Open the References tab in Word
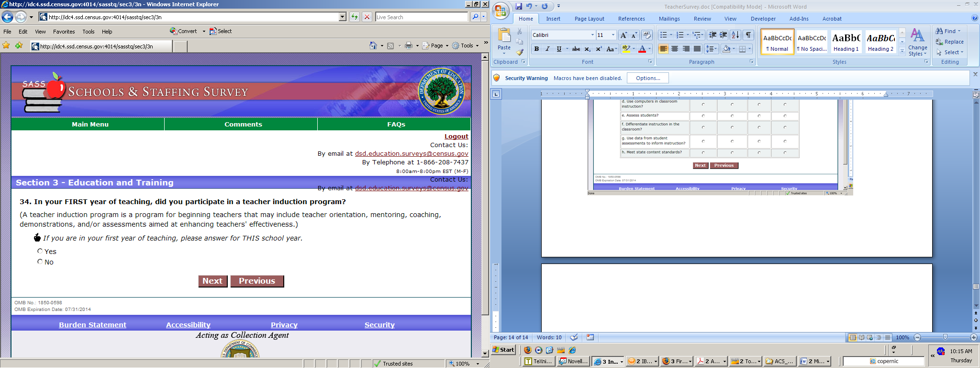 [631, 19]
